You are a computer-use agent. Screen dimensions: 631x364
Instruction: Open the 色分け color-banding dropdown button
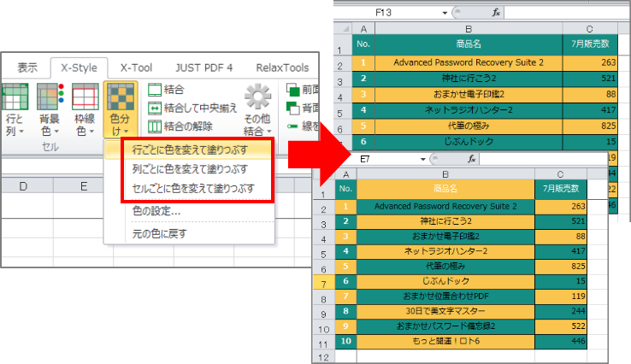pyautogui.click(x=121, y=109)
